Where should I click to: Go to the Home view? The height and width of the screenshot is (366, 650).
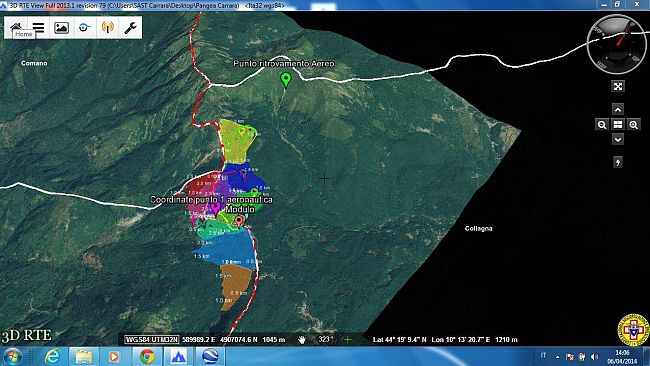coord(16,27)
